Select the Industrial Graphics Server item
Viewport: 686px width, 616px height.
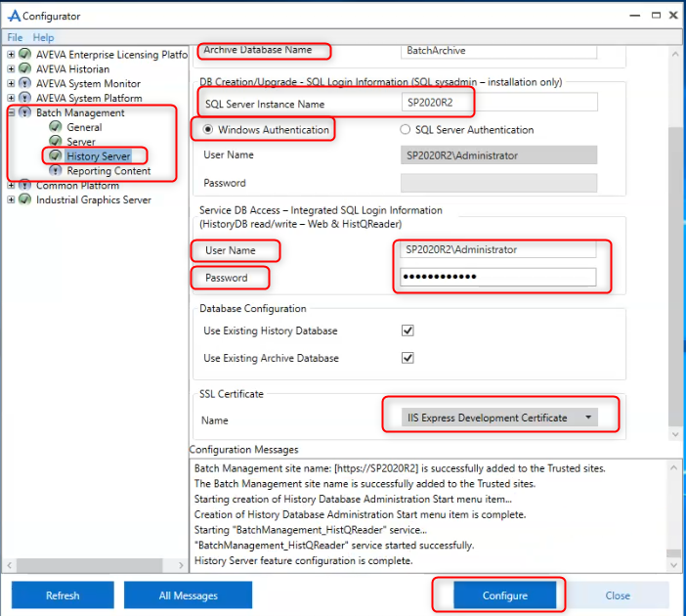[x=94, y=199]
